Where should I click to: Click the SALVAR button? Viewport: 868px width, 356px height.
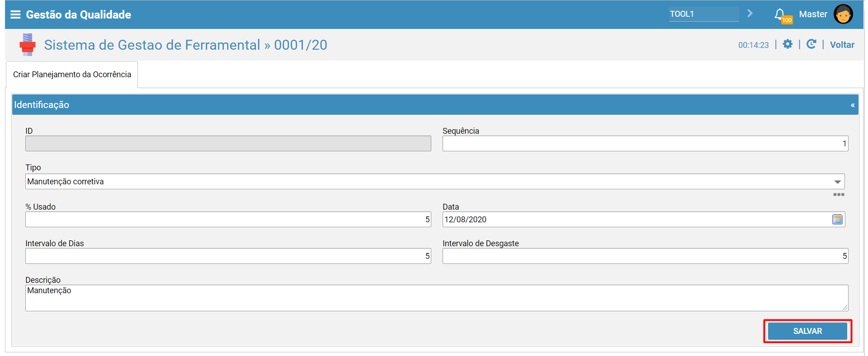click(807, 331)
